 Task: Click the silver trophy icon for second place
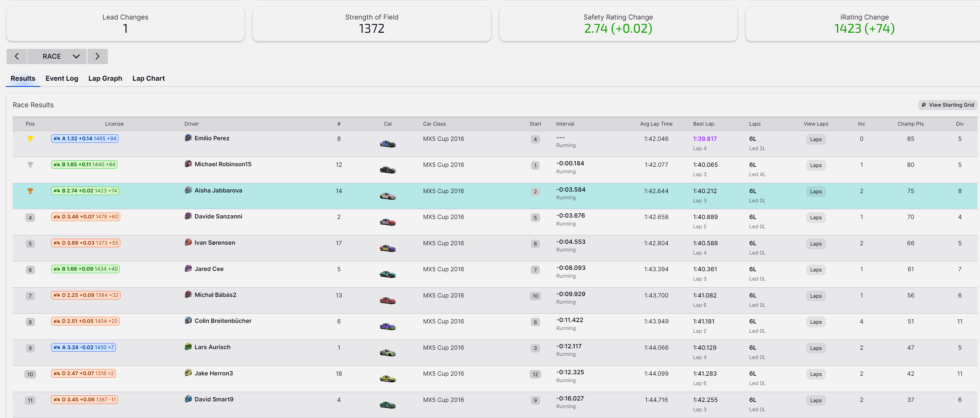pos(30,165)
